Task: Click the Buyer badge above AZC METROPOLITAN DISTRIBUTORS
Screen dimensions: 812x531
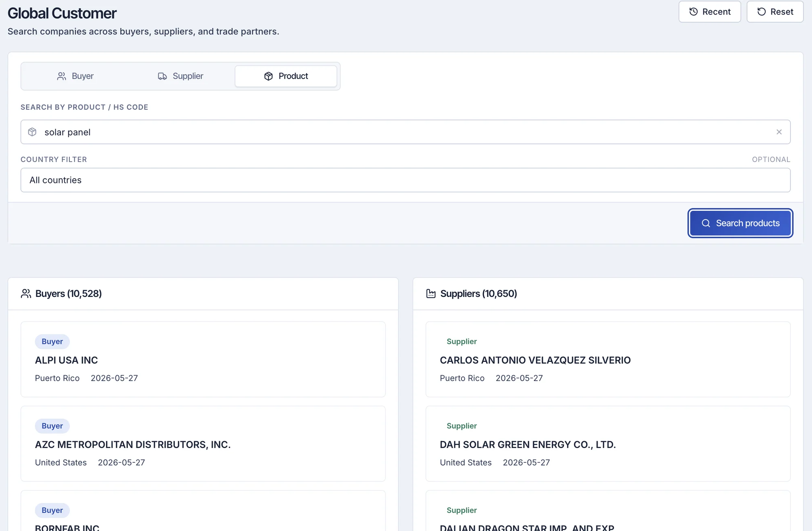Action: pyautogui.click(x=52, y=426)
